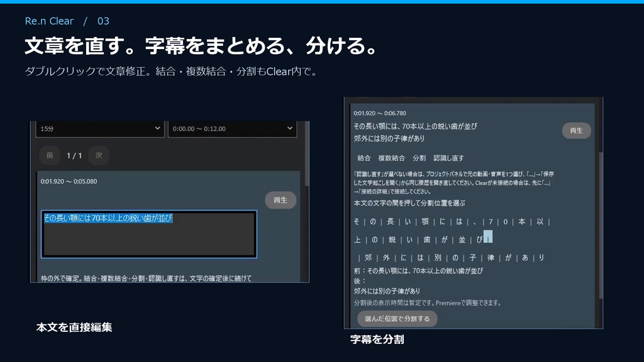The height and width of the screenshot is (362, 644).
Task: Click the character 歯 in the split row
Action: click(x=427, y=239)
